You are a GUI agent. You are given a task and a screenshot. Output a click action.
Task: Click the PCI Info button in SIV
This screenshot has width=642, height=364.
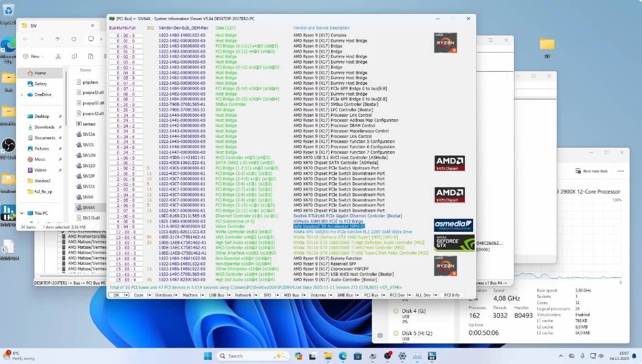451,295
